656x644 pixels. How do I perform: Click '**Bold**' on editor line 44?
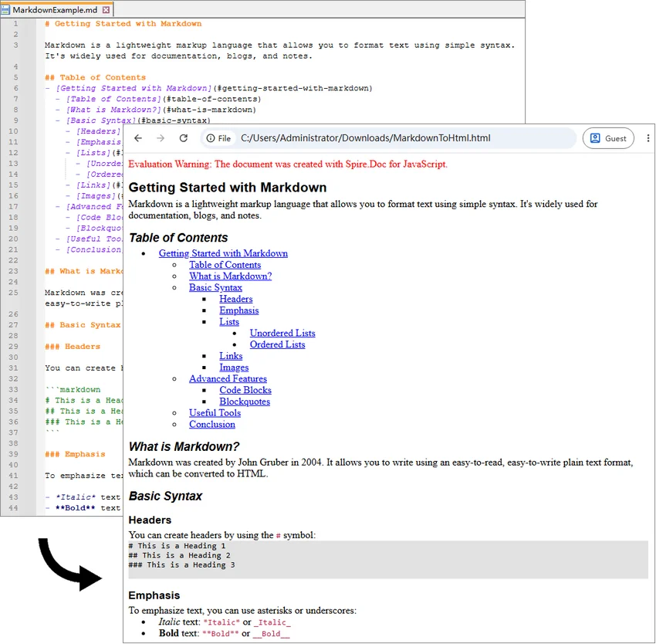76,508
